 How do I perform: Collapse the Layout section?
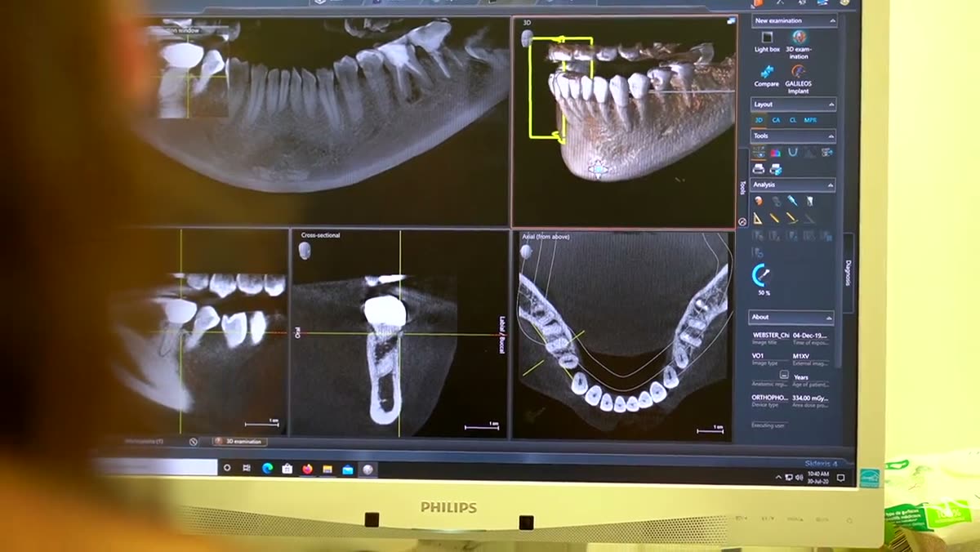(831, 105)
